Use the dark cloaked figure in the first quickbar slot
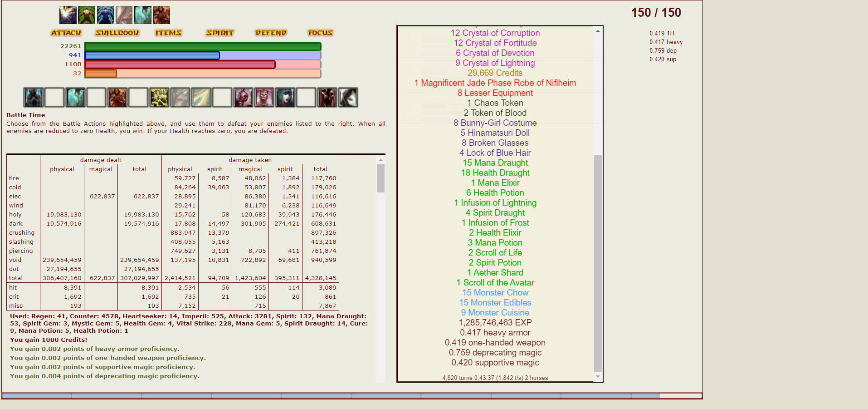The width and height of the screenshot is (868, 409). tap(34, 98)
